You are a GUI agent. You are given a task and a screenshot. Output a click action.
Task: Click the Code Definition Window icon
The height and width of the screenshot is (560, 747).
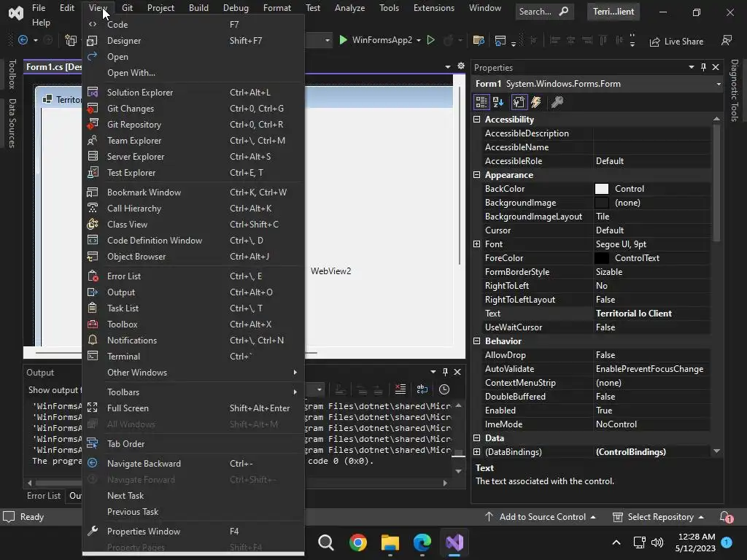[93, 241]
